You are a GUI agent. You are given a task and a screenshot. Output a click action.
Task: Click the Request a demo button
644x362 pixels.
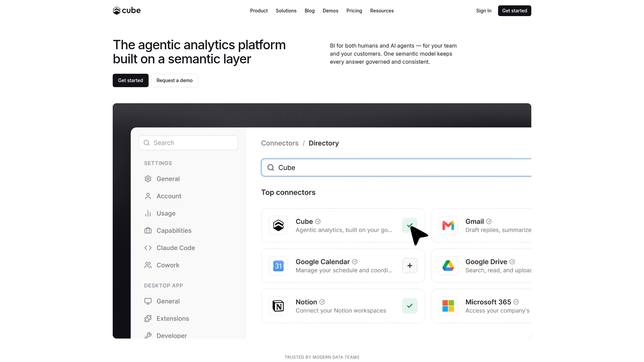click(175, 80)
